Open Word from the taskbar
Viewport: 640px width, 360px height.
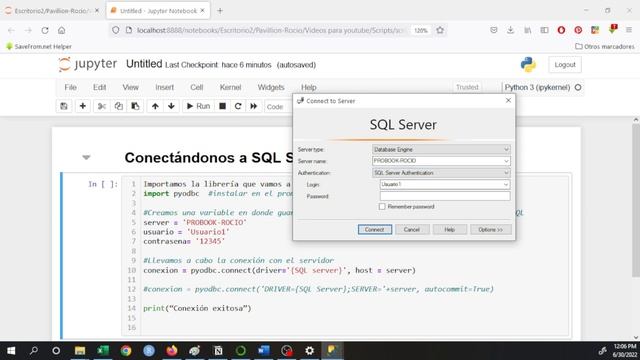(x=264, y=351)
